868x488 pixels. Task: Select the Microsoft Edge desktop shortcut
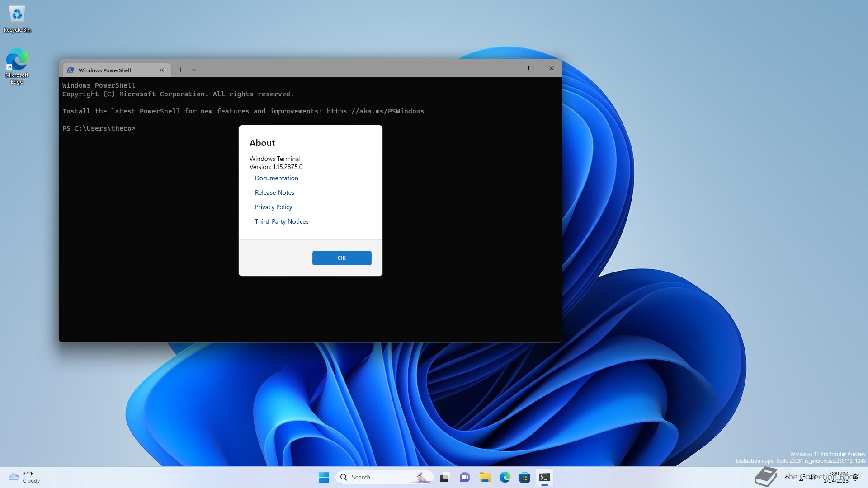(17, 66)
